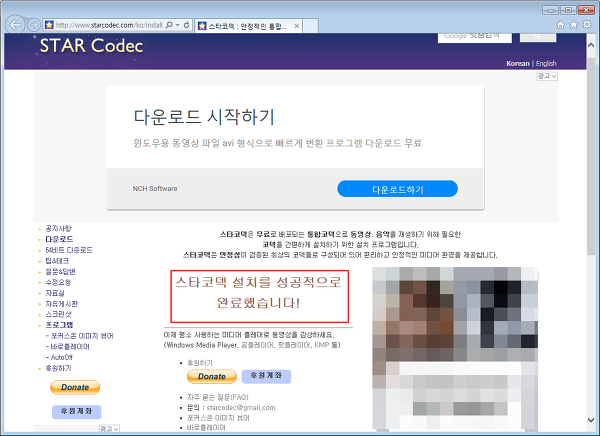Click the sidebar Donate button
Viewport: 600px width, 436px height.
75,387
